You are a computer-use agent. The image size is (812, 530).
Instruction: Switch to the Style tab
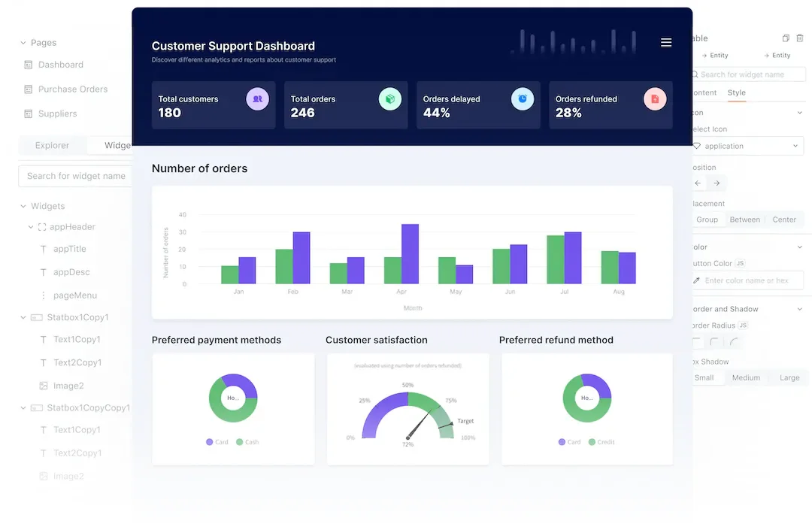click(736, 92)
